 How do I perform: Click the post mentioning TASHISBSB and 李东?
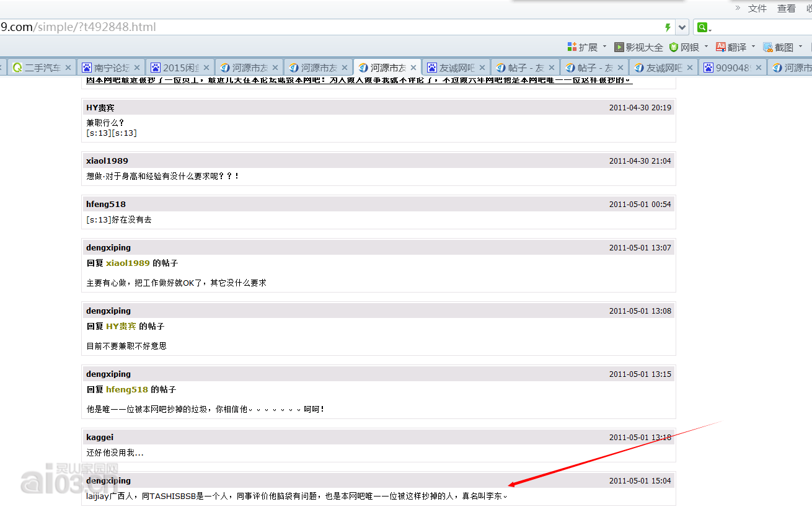point(297,496)
